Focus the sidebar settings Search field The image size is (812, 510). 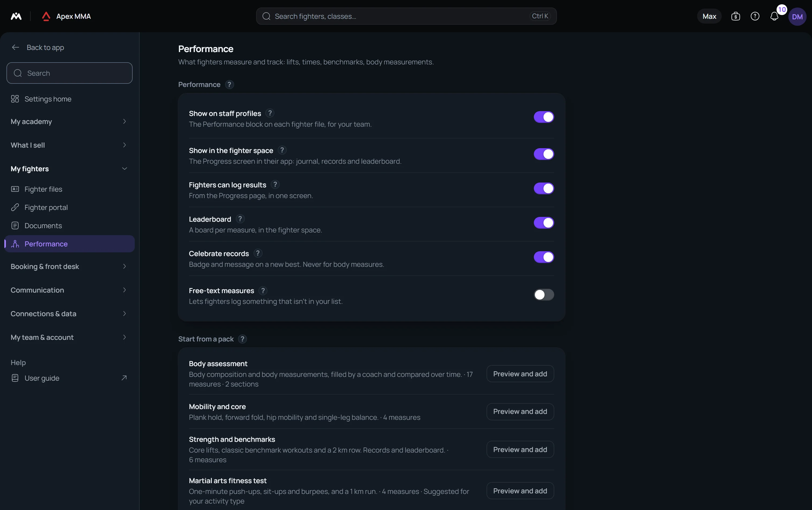pyautogui.click(x=70, y=73)
